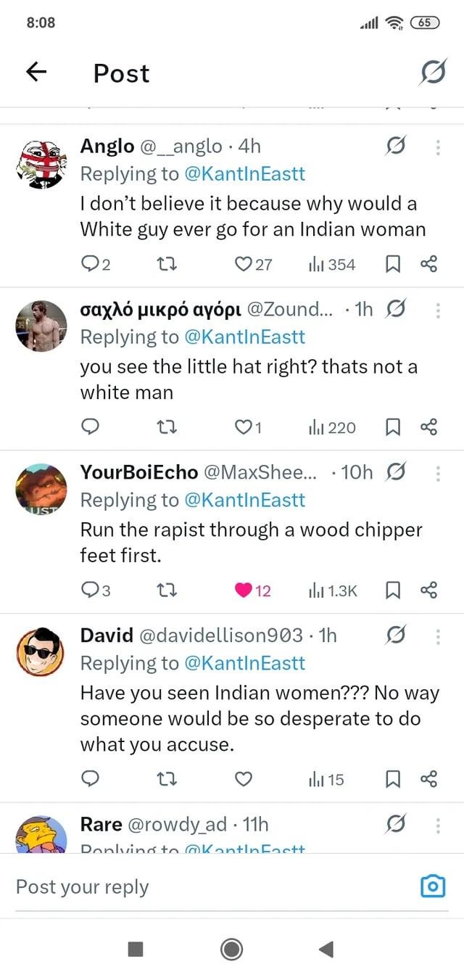Like David's reply with the heart
The width and height of the screenshot is (464, 980).
point(244,779)
